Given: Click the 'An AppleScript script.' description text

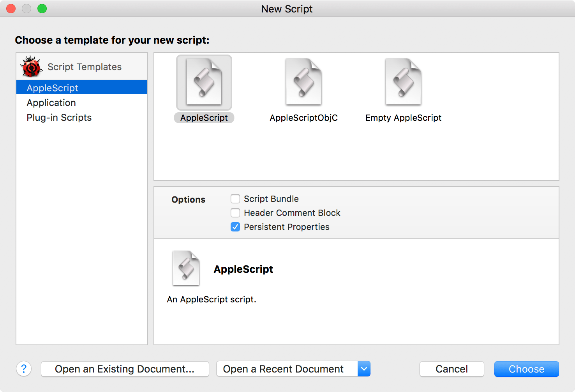Looking at the screenshot, I should pyautogui.click(x=212, y=299).
